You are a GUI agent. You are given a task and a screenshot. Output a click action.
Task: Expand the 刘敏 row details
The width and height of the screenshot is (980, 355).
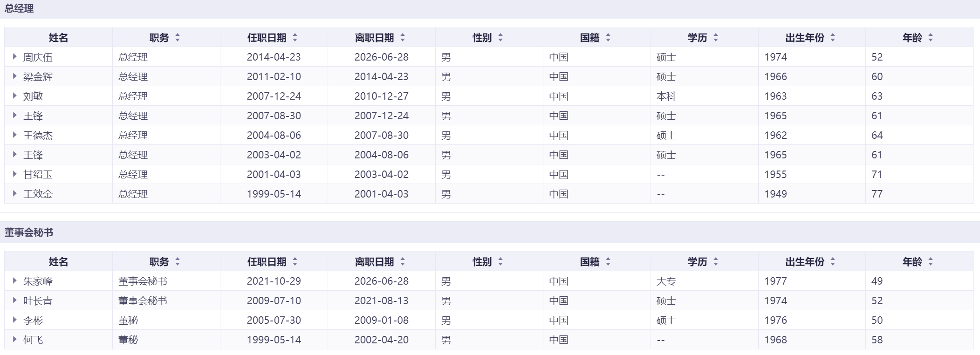tap(15, 96)
